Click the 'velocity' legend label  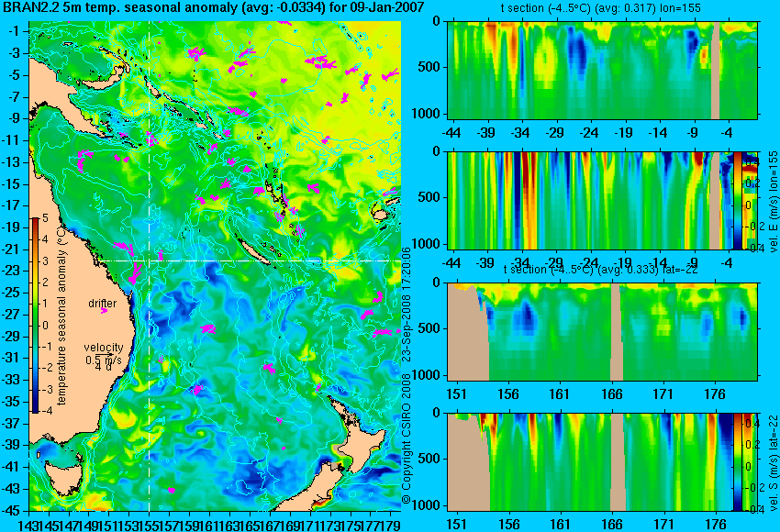pos(104,347)
